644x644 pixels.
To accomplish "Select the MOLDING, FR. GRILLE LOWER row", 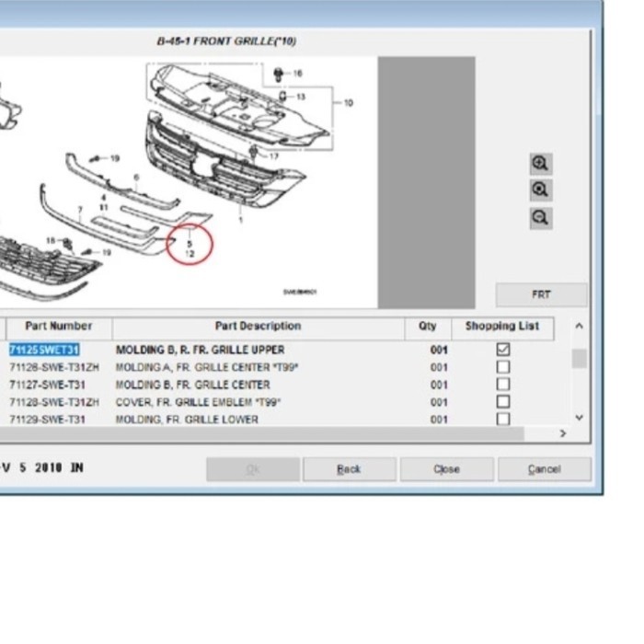I will point(187,420).
